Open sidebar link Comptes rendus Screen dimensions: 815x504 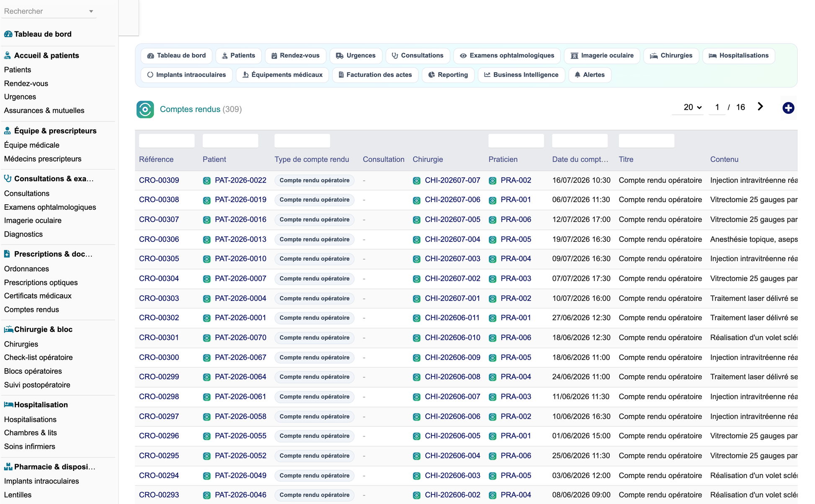(31, 309)
